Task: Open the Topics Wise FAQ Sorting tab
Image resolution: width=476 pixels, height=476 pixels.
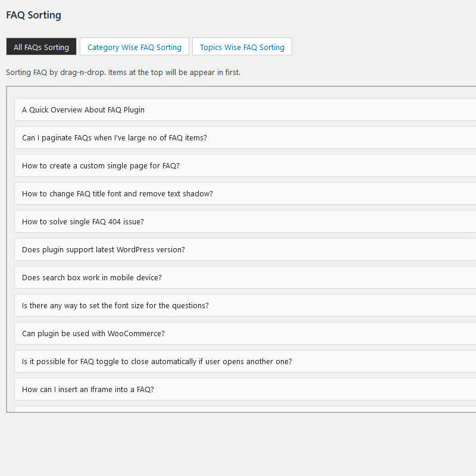Action: [242, 46]
